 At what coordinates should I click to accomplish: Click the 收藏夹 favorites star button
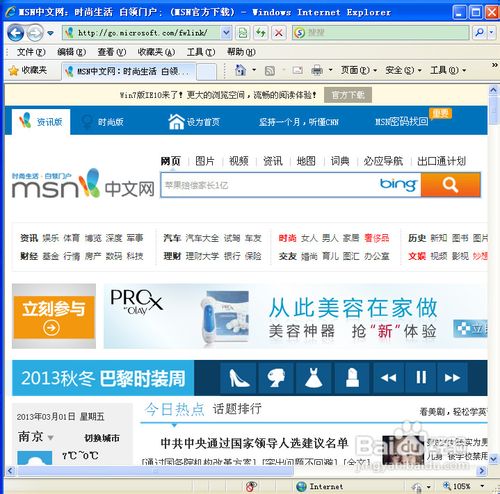point(28,70)
